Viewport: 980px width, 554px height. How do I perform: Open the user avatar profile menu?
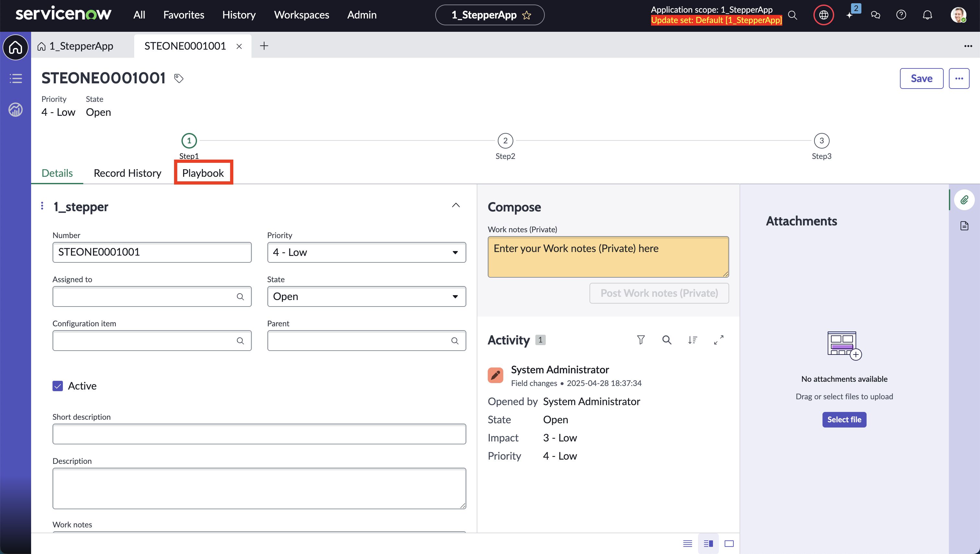click(x=958, y=15)
